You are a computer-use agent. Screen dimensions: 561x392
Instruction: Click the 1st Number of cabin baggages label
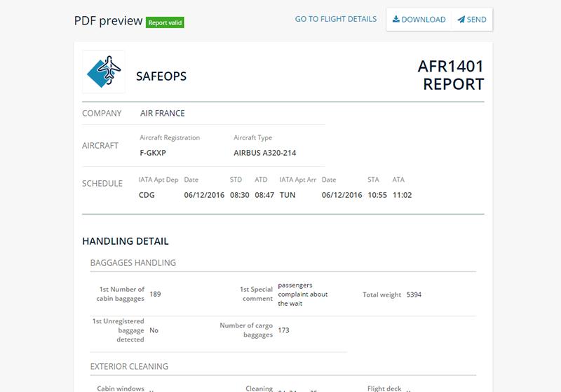point(120,294)
